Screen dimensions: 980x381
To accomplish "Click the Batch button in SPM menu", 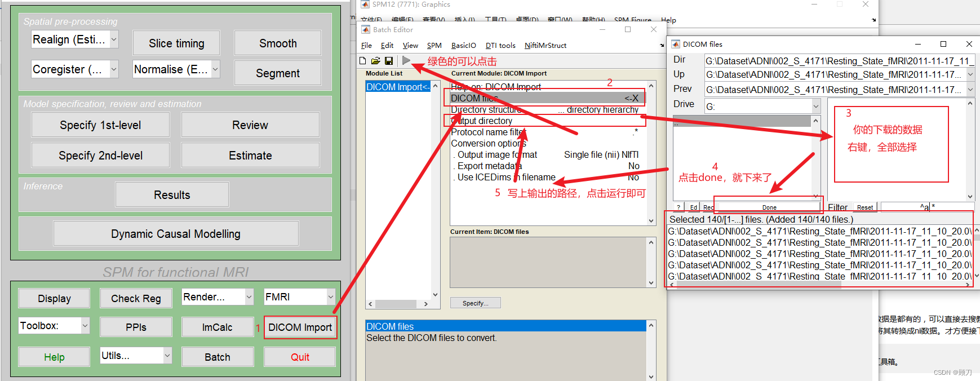I will point(217,357).
